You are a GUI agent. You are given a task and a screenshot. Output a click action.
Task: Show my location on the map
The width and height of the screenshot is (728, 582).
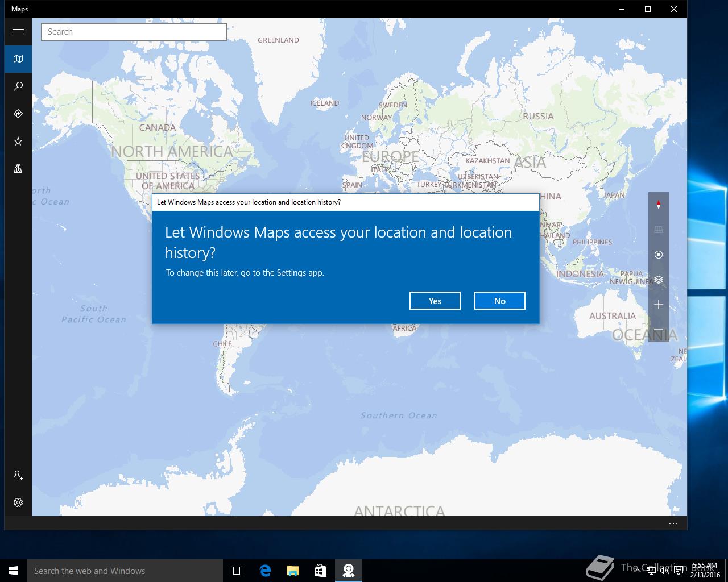pos(659,255)
